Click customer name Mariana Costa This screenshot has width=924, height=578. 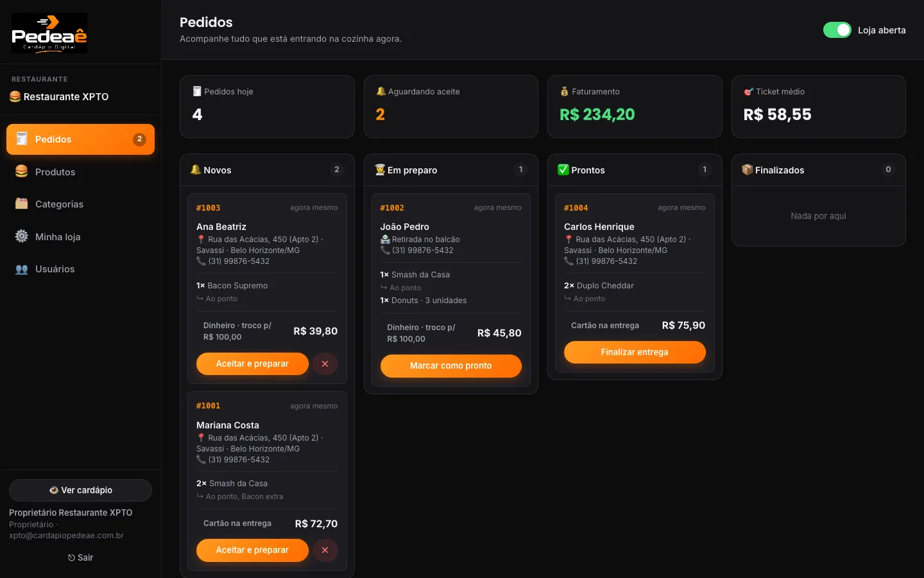click(x=228, y=425)
